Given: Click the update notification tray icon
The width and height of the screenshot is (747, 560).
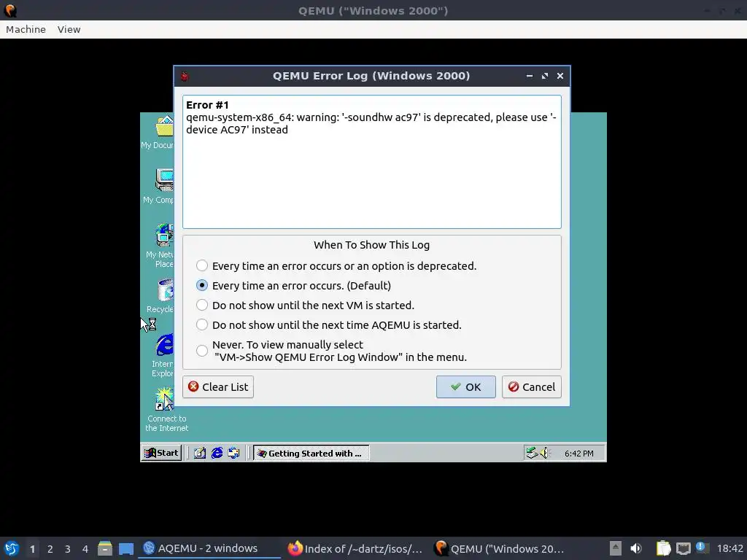Looking at the screenshot, I should 702,548.
